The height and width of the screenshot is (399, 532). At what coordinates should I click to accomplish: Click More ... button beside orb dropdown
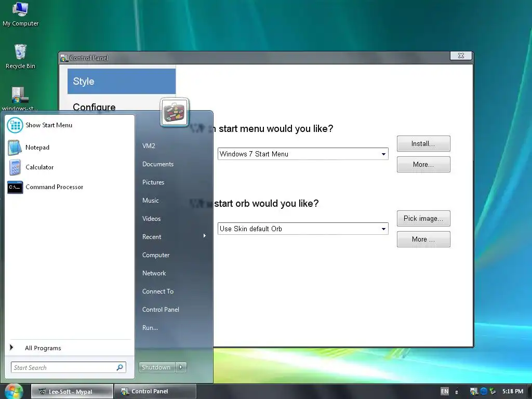423,239
